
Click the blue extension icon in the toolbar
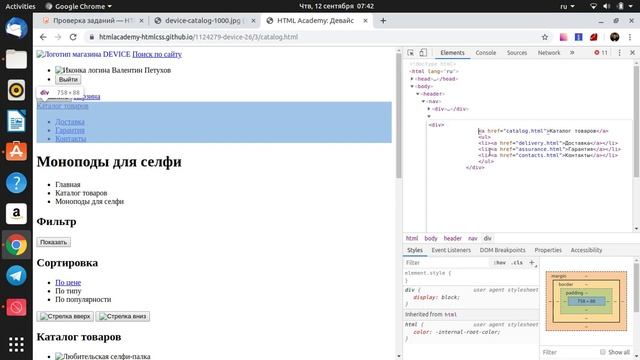[x=578, y=37]
